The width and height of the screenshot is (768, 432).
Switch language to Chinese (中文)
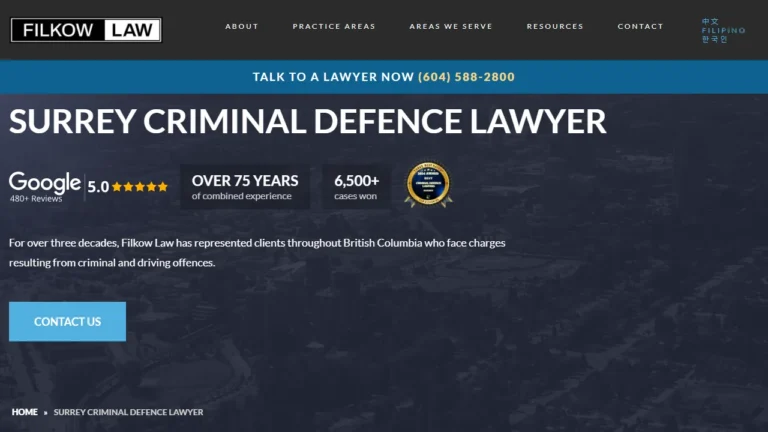(710, 22)
